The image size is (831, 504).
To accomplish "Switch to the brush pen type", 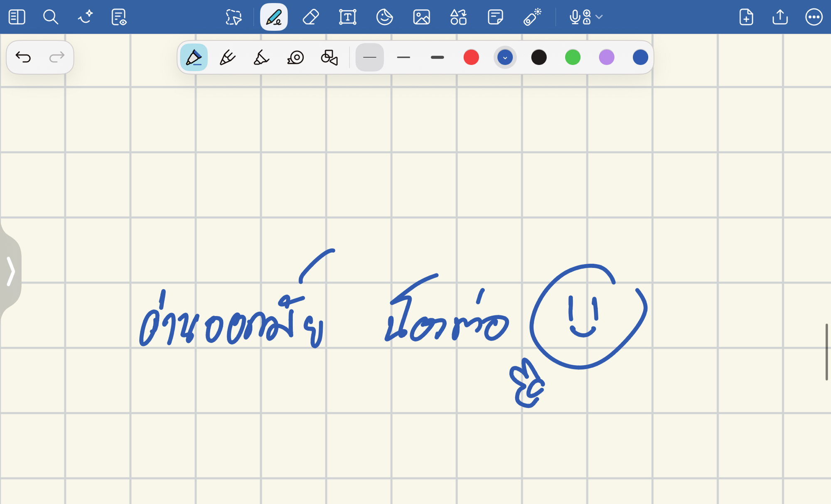I will [261, 57].
